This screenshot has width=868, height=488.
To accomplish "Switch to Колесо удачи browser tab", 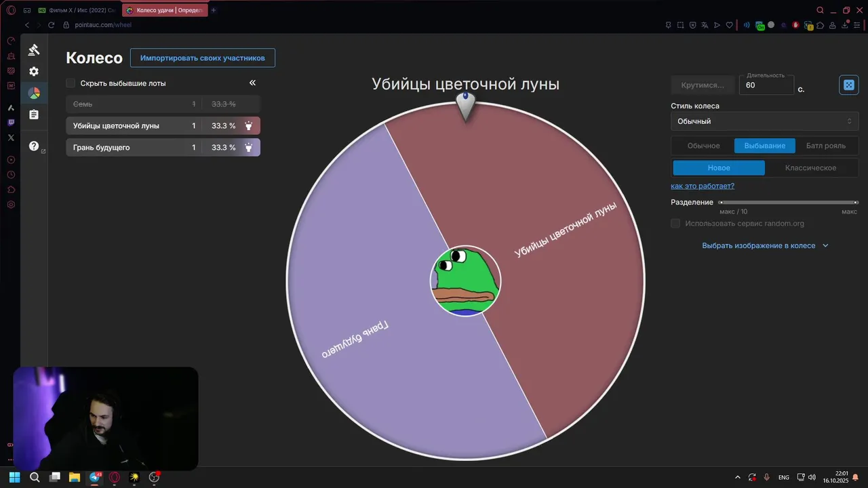I will (x=165, y=10).
